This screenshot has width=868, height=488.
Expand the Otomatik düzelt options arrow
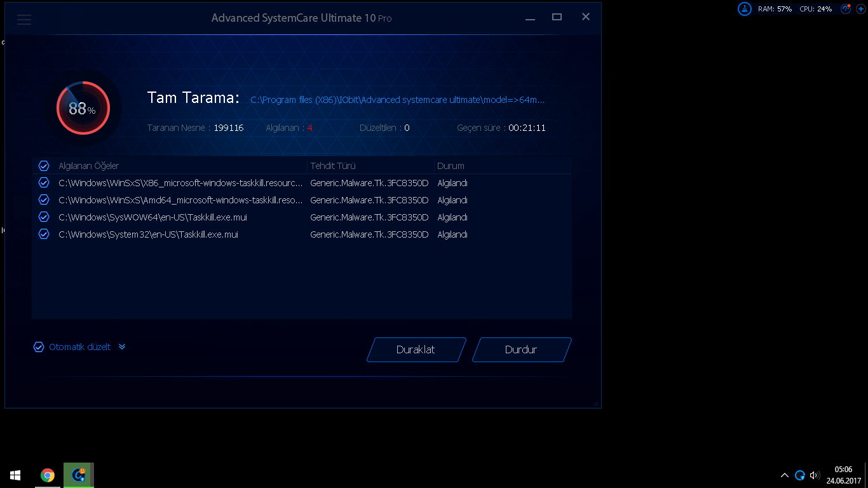point(122,347)
